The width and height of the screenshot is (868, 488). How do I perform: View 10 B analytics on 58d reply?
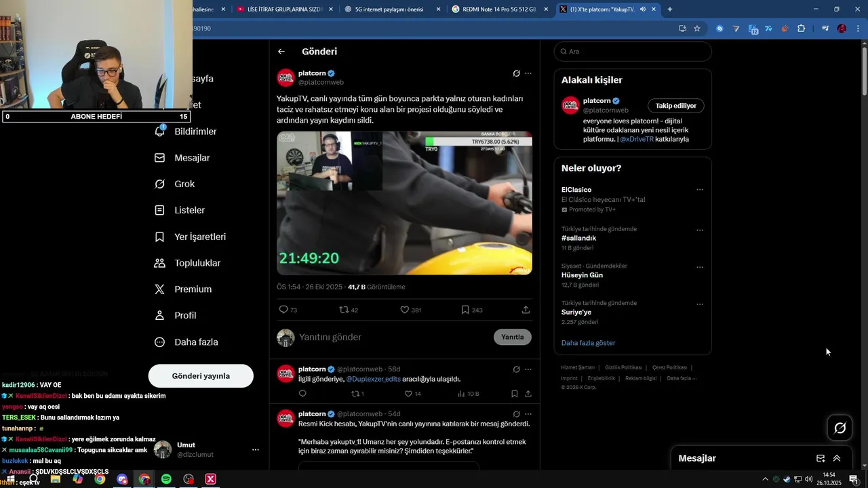(469, 394)
